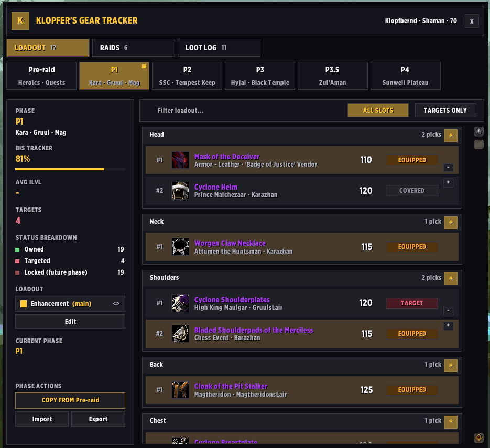Select the P2 SSC Tempest Keep tab
The image size is (490, 448).
coord(187,76)
